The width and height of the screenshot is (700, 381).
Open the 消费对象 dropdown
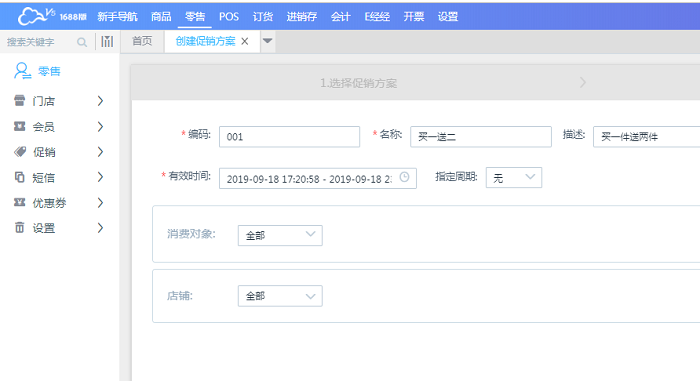280,235
